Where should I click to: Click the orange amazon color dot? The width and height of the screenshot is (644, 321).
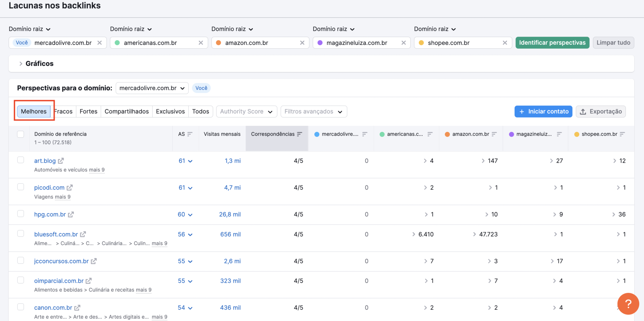(x=219, y=43)
